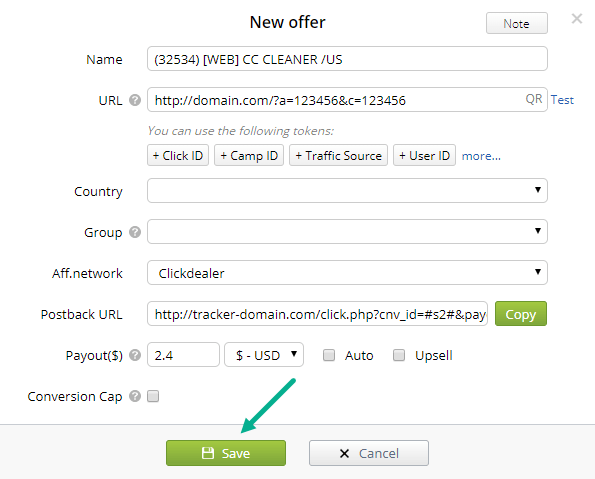Close the New offer dialog with X
This screenshot has height=479, width=595.
(x=577, y=19)
